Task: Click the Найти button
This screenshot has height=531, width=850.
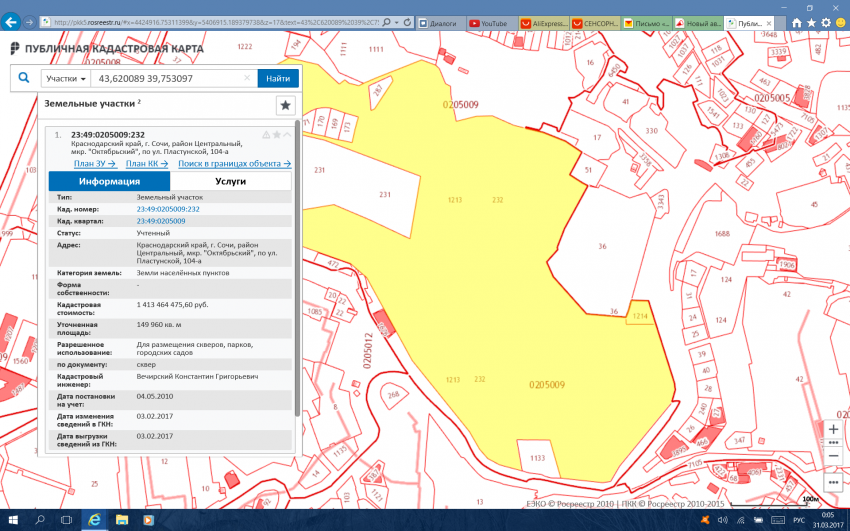Action: click(x=278, y=78)
